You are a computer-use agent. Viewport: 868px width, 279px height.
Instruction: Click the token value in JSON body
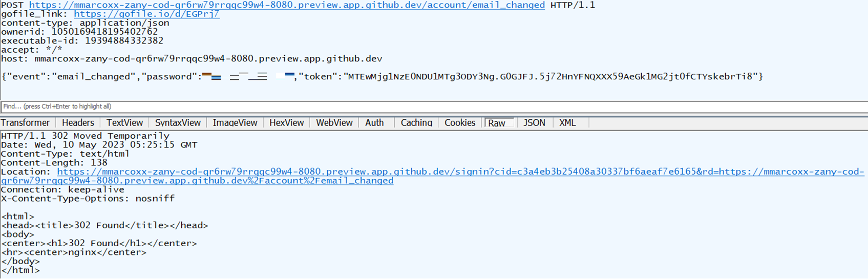click(551, 76)
